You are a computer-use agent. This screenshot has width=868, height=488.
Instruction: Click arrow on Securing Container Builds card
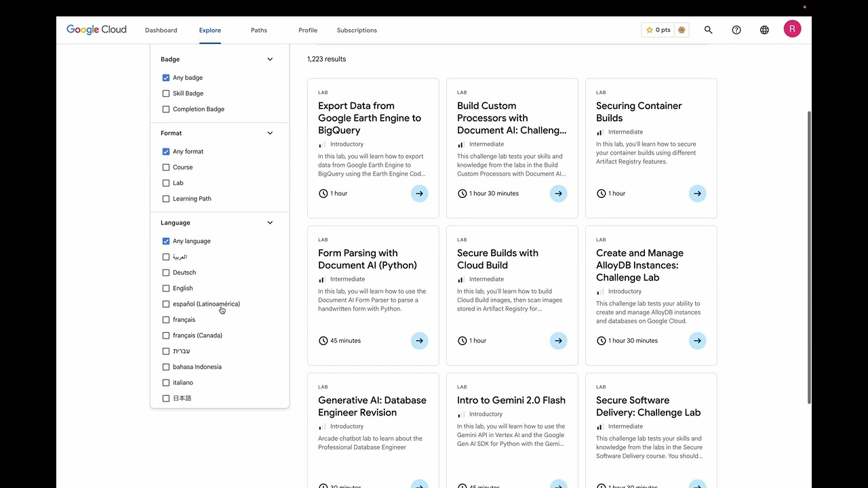coord(697,193)
